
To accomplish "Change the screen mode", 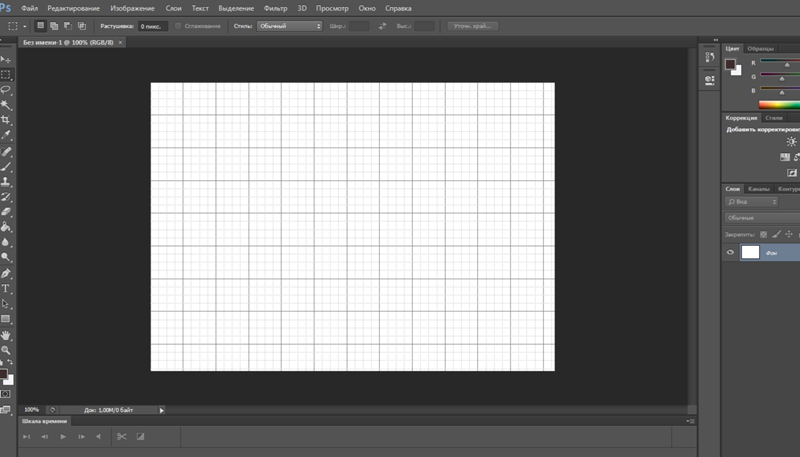I will (5, 410).
